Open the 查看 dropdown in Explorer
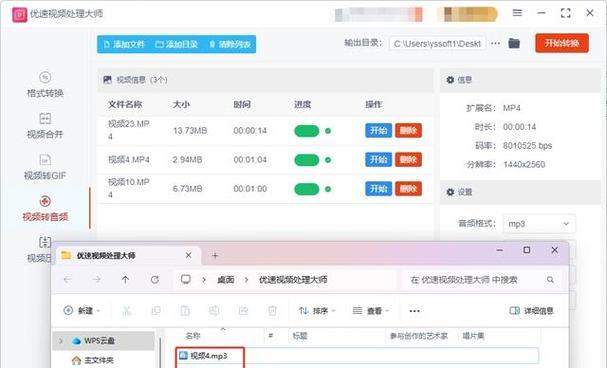 coord(371,311)
